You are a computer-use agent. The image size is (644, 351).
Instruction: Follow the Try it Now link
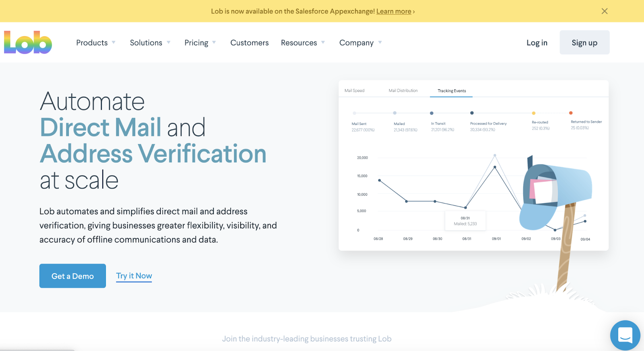pos(134,276)
